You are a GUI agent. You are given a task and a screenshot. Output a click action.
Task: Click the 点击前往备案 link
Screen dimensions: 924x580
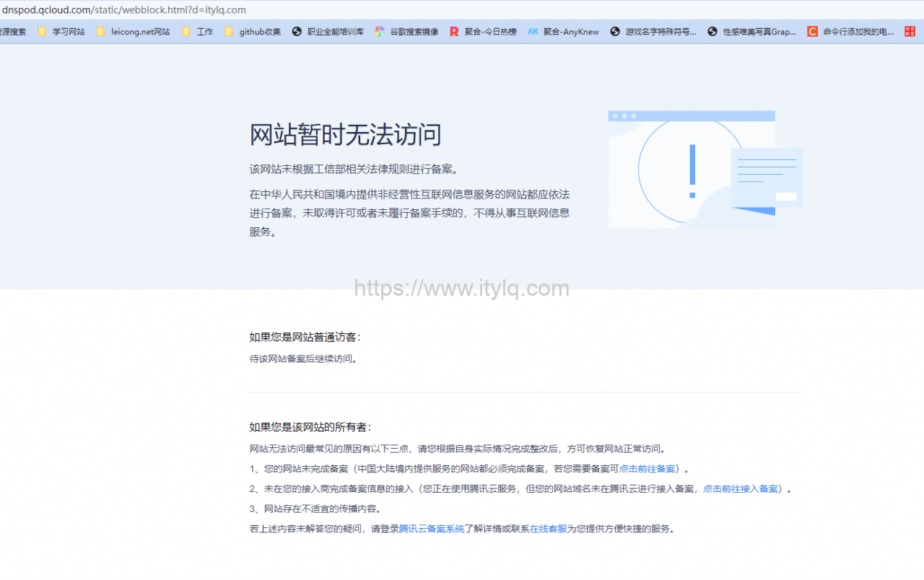click(x=648, y=468)
